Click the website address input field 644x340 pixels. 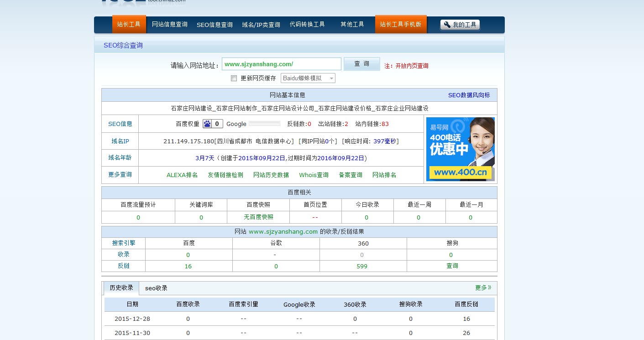pyautogui.click(x=281, y=64)
